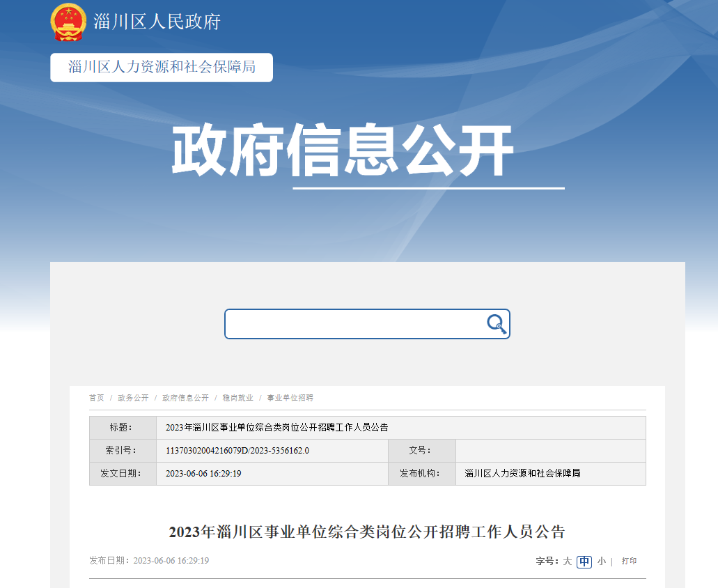
Task: Set font size to 大
Action: 568,561
